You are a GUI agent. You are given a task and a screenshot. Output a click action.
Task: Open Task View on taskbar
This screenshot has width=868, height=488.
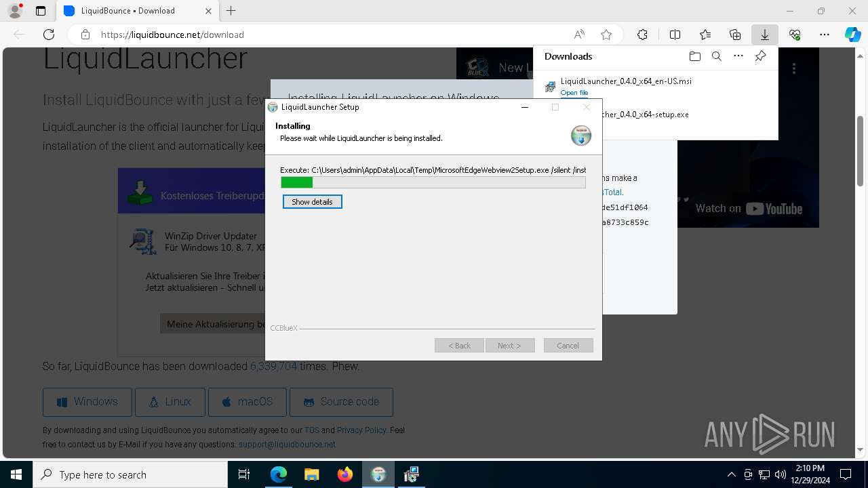click(x=244, y=474)
